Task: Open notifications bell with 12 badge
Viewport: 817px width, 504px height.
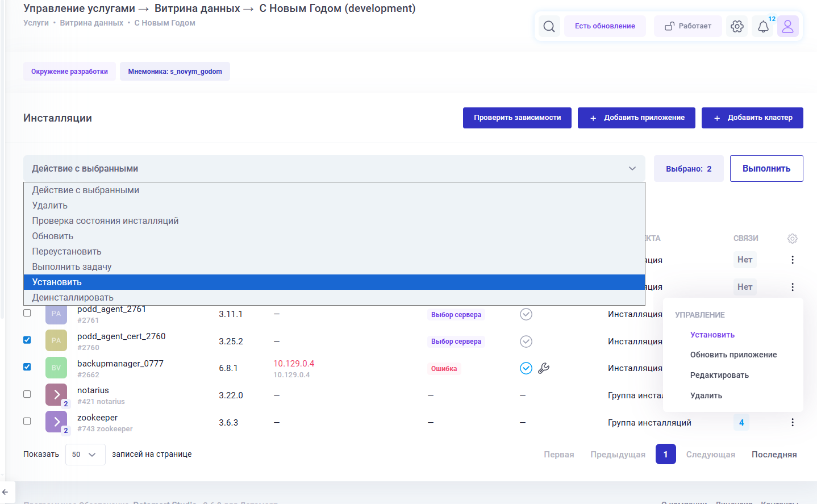Action: point(763,26)
